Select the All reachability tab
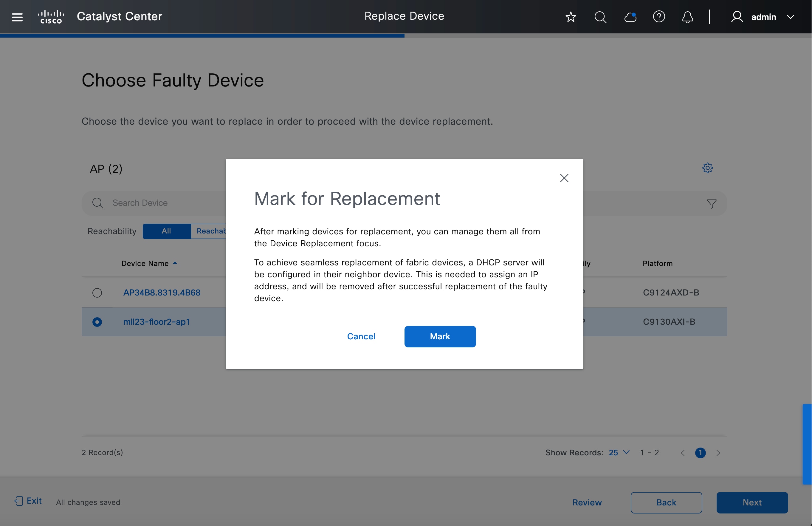 166,231
